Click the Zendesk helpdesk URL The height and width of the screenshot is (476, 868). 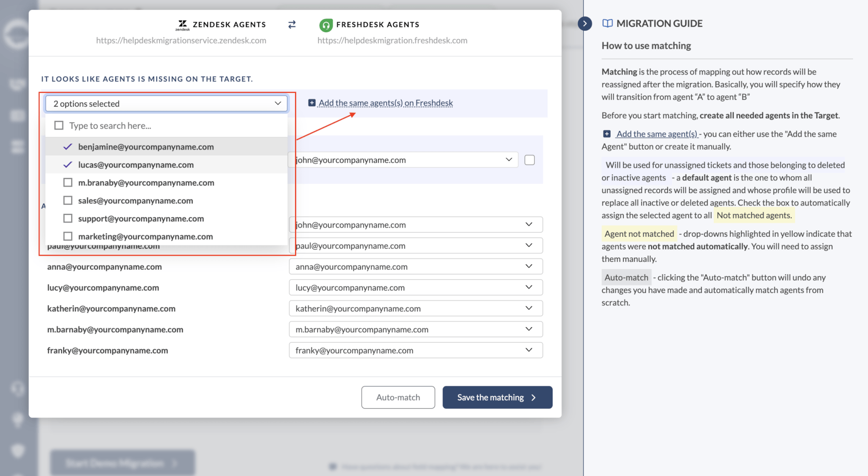[x=181, y=40]
